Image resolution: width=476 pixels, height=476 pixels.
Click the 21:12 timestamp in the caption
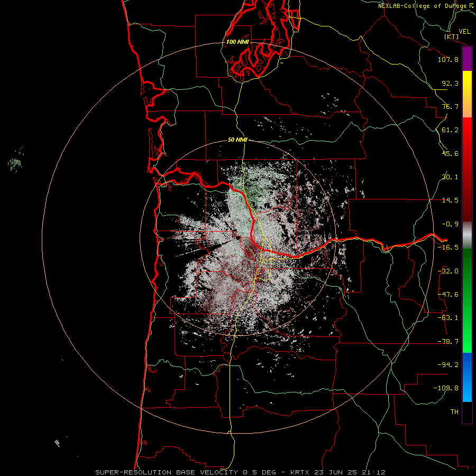pos(374,472)
